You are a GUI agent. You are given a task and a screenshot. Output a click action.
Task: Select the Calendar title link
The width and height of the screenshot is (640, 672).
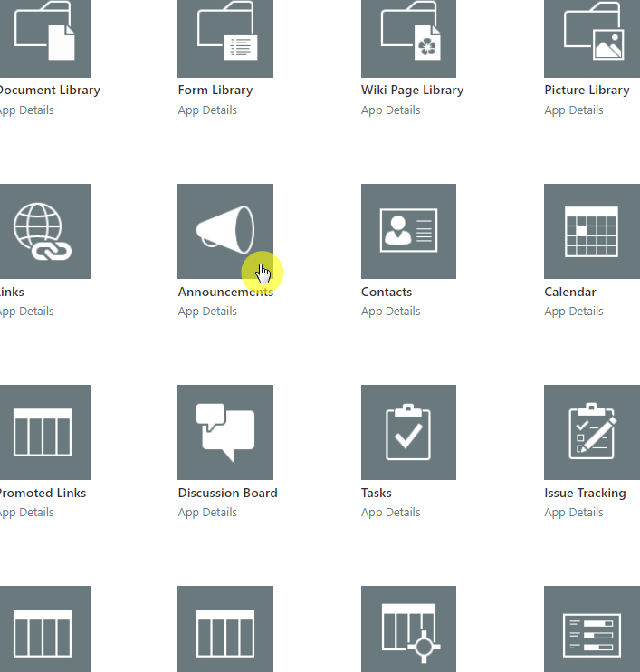pyautogui.click(x=570, y=292)
